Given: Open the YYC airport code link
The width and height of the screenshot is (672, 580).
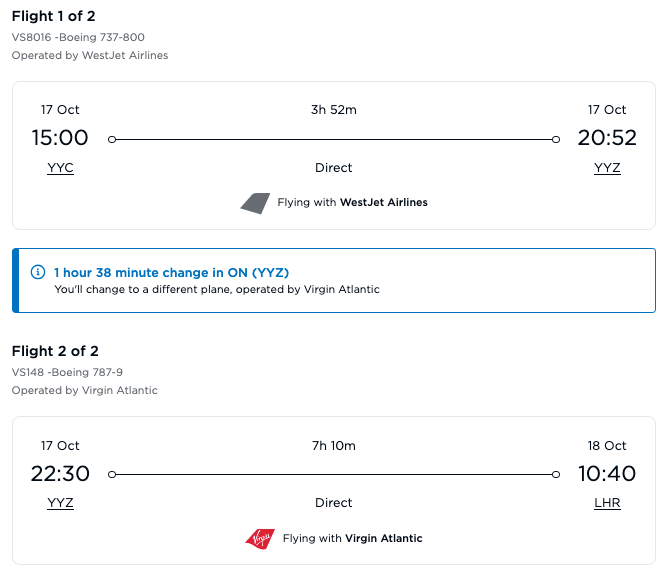Looking at the screenshot, I should (60, 168).
